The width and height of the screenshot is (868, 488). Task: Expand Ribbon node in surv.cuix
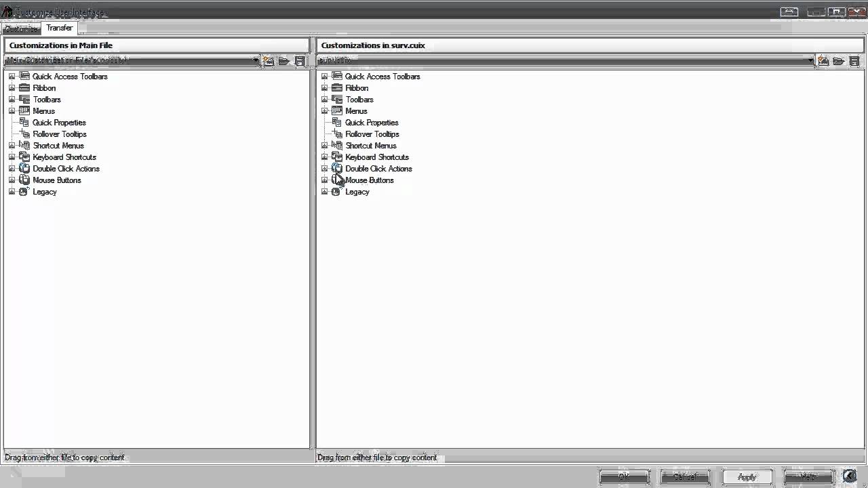[324, 88]
